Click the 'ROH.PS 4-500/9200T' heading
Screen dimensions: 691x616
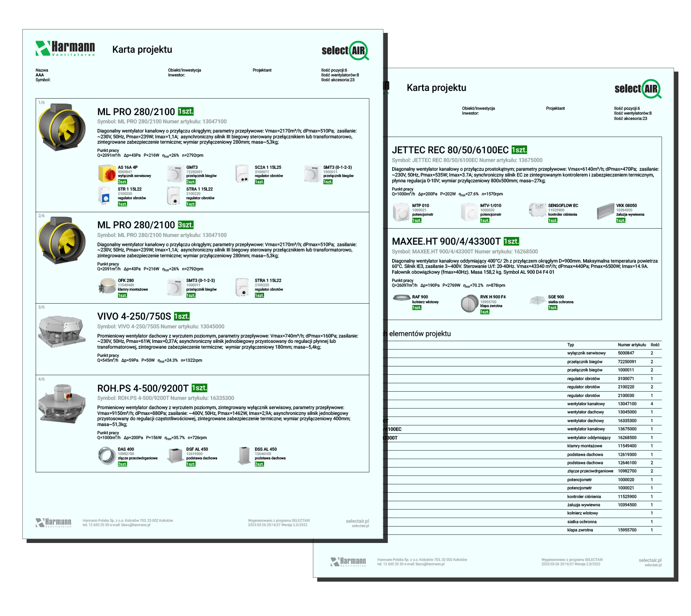[143, 388]
